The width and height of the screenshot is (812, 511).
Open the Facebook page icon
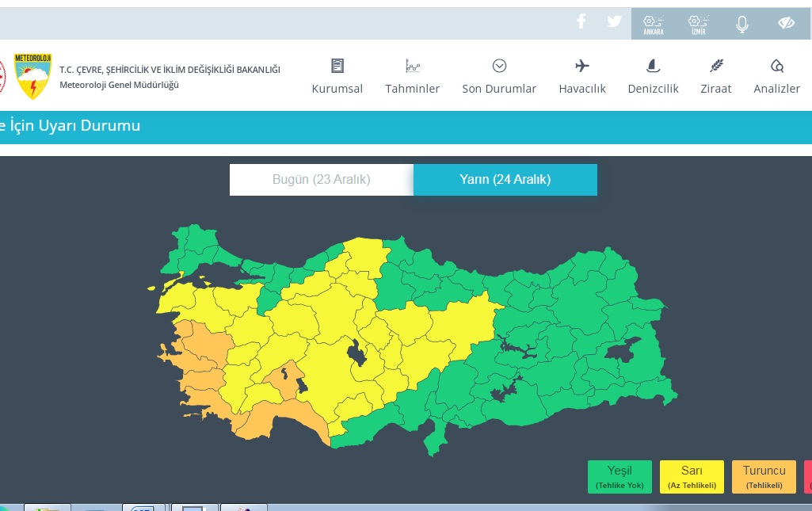click(x=581, y=21)
